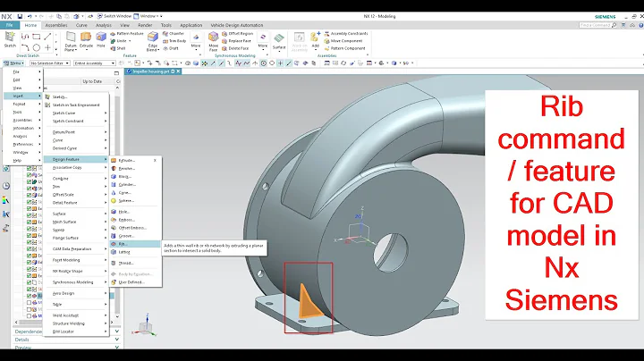Image resolution: width=644 pixels, height=361 pixels.
Task: Choose Offset Region in Synchronous Modeling
Action: [x=237, y=34]
